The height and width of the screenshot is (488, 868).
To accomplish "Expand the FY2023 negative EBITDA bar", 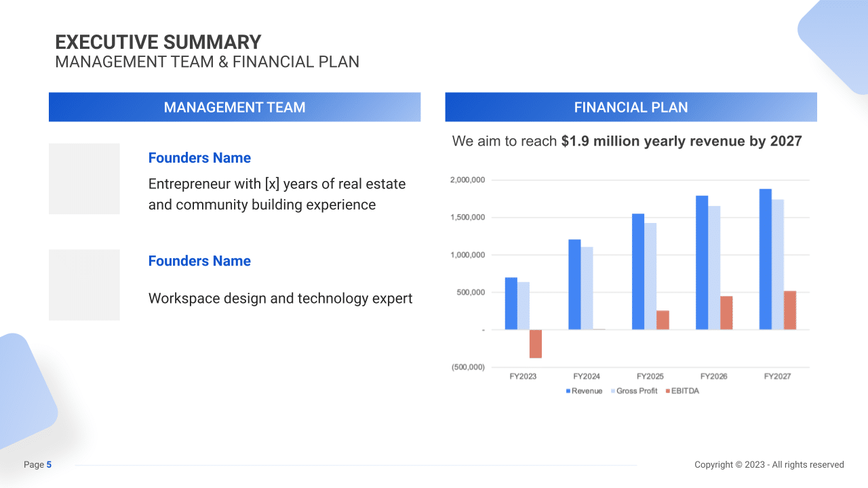I will [x=534, y=344].
